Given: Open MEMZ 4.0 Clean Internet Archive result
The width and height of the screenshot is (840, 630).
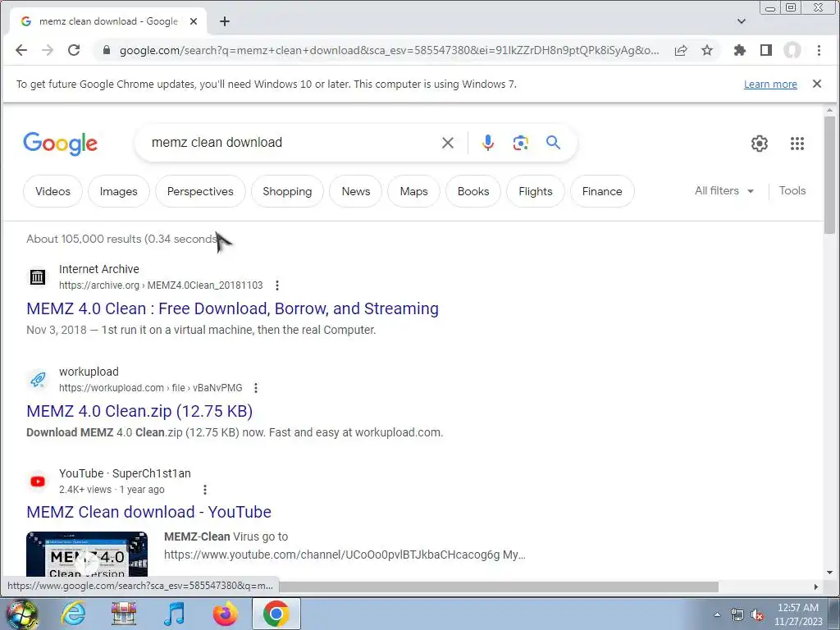Looking at the screenshot, I should point(232,308).
